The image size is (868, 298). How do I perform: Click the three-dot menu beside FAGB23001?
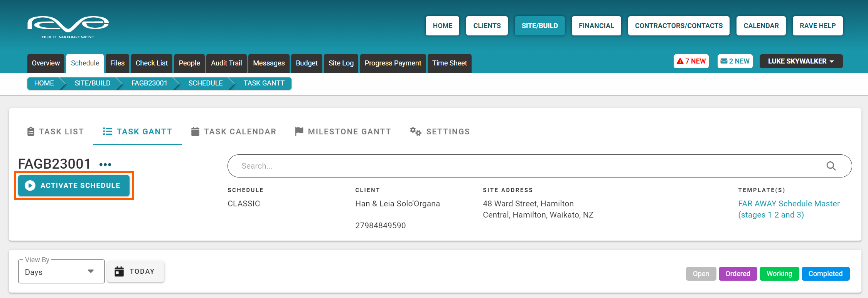(105, 164)
